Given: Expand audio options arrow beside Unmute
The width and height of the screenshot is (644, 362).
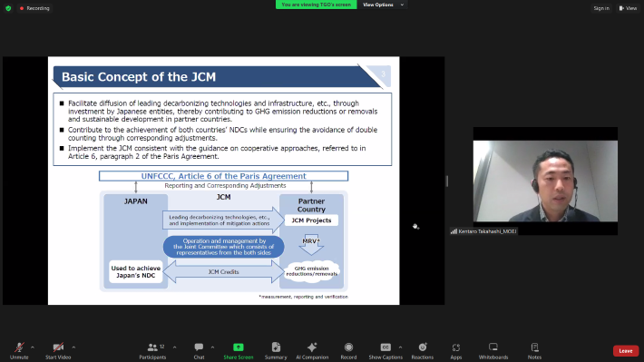Looking at the screenshot, I should coord(33,347).
